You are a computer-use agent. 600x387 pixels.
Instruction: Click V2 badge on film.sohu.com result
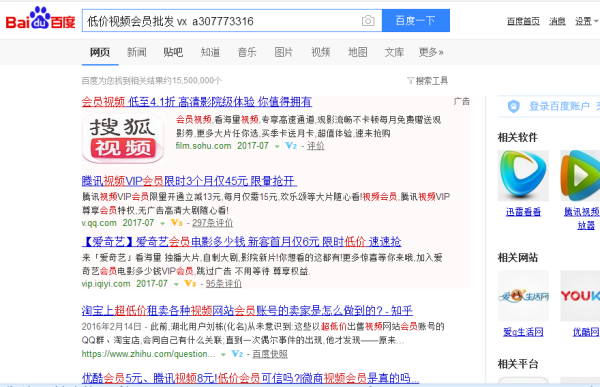[291, 146]
